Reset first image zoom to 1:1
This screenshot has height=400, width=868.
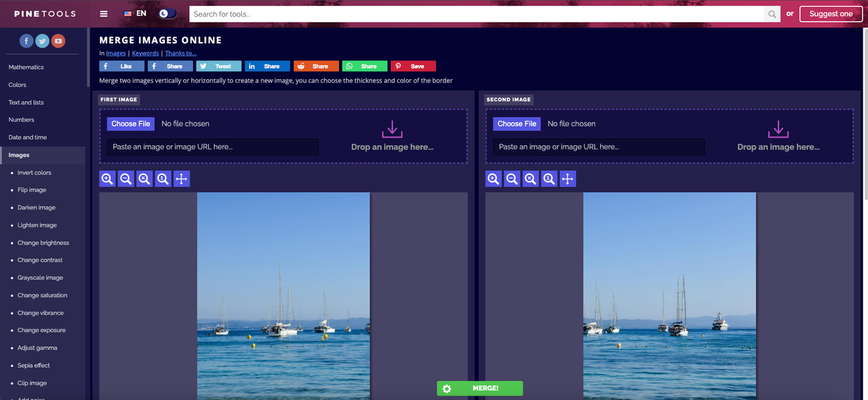pos(163,179)
